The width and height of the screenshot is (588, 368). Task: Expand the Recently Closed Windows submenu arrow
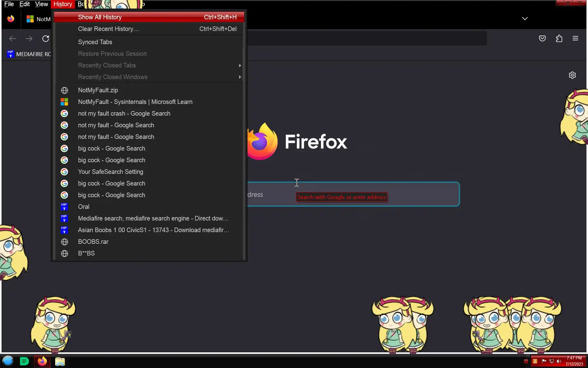[x=240, y=77]
